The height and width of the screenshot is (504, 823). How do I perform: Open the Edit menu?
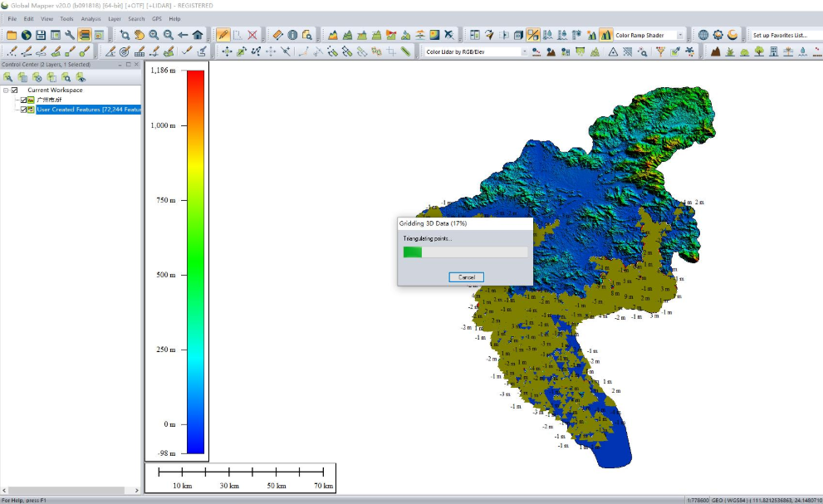(x=28, y=19)
